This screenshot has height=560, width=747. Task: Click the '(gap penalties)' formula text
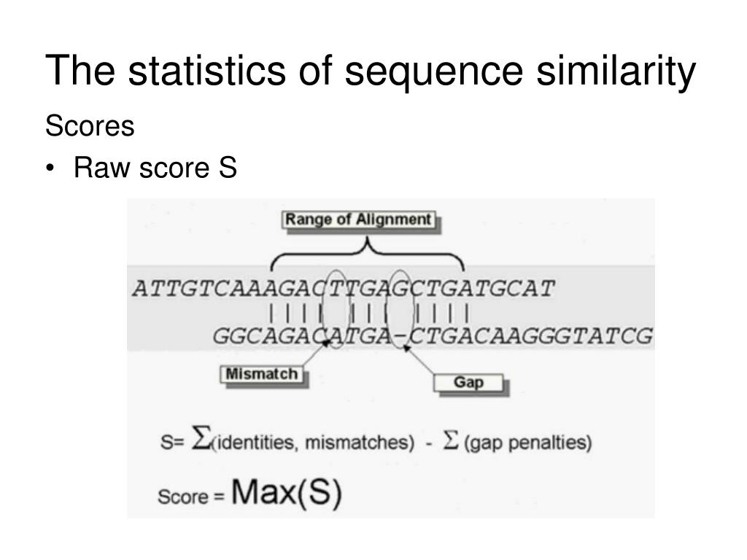click(x=528, y=443)
